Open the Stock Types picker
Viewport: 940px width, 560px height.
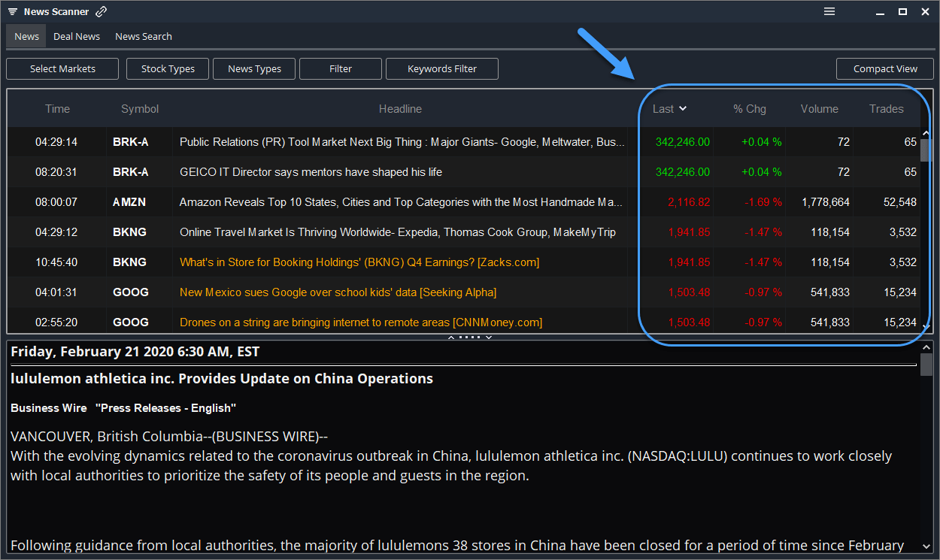167,68
